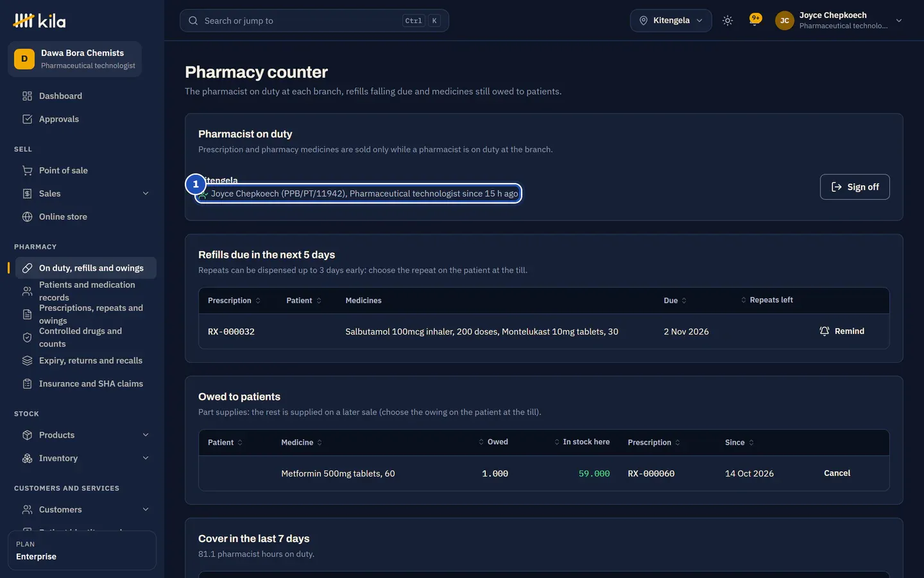Focus the Search or jump to field
The width and height of the screenshot is (924, 578).
pos(314,21)
